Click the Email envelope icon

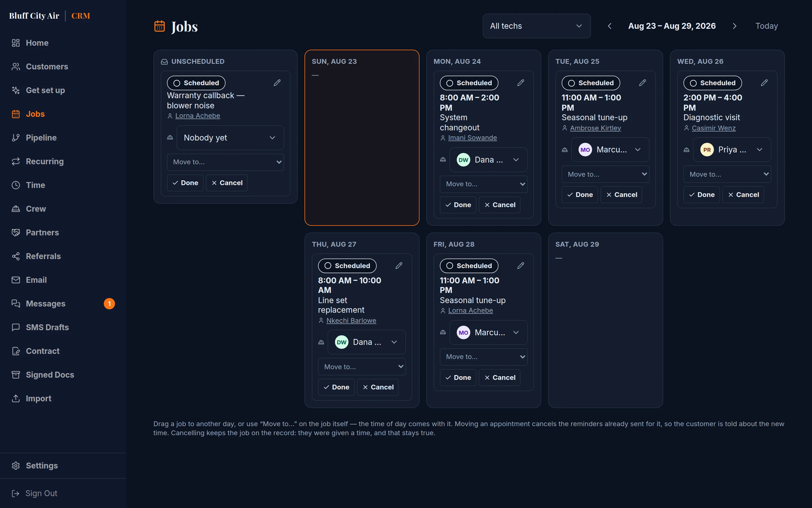(16, 280)
